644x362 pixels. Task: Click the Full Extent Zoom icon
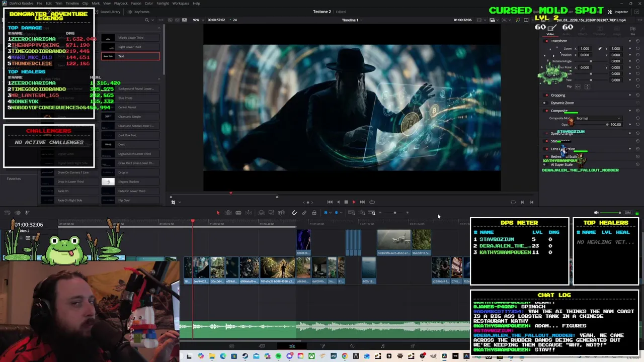click(x=352, y=213)
